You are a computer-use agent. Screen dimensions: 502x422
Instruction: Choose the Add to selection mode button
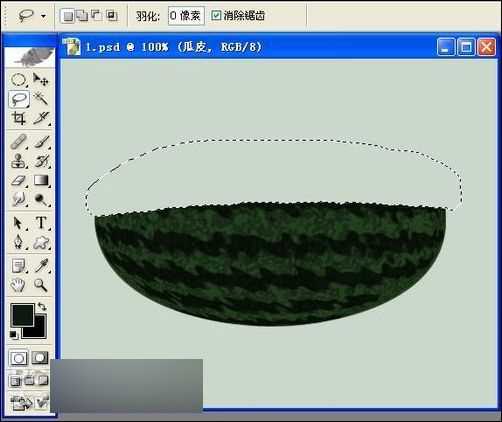(x=82, y=15)
